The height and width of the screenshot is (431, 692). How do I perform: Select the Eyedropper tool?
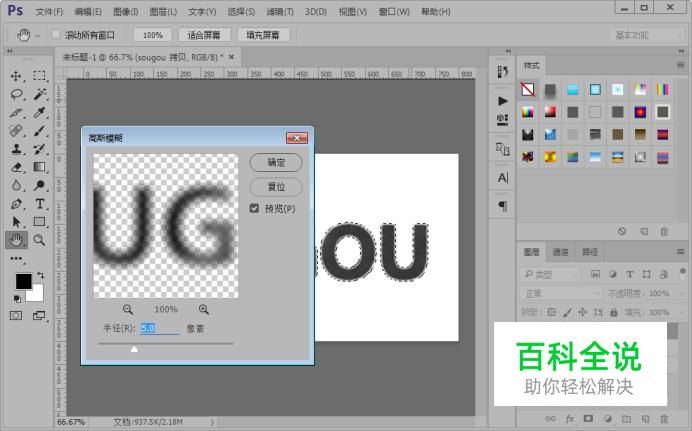pos(39,112)
